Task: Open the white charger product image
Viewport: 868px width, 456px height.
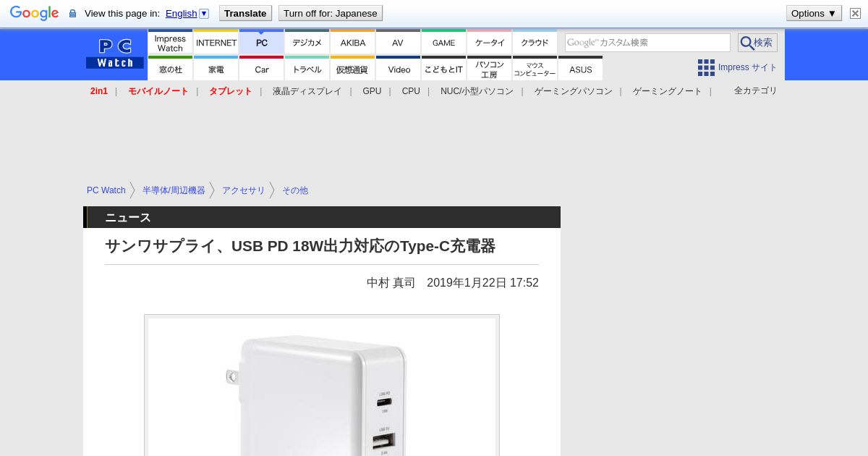Action: click(x=322, y=386)
